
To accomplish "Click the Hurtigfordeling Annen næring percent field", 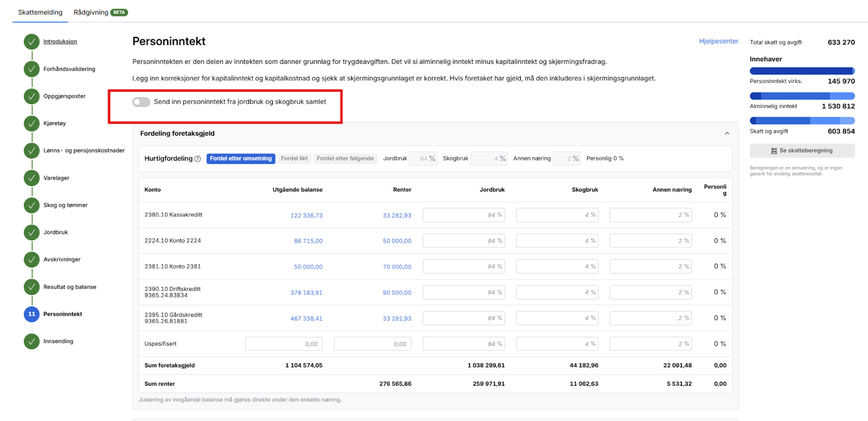I will click(x=567, y=158).
